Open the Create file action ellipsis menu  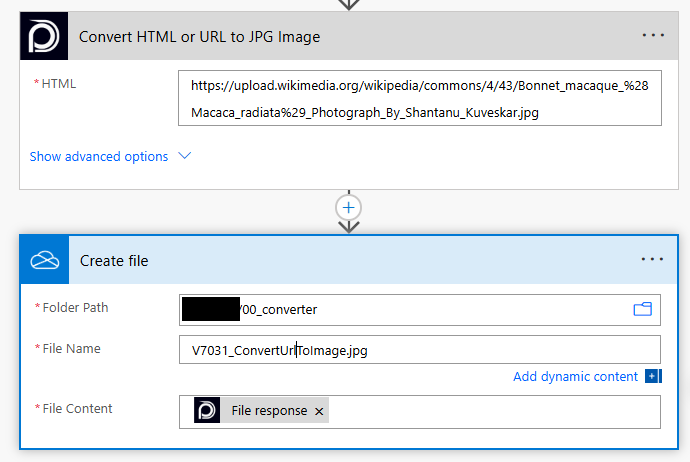click(x=653, y=259)
